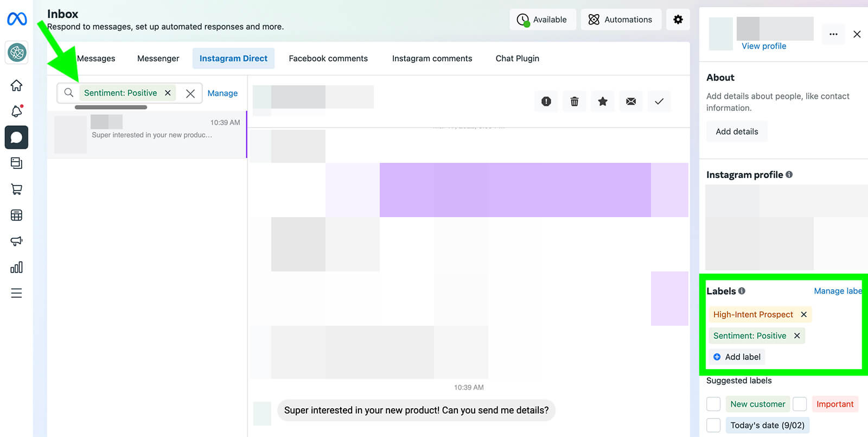The image size is (868, 437).
Task: Delete the conversation with trash icon
Action: 575,102
